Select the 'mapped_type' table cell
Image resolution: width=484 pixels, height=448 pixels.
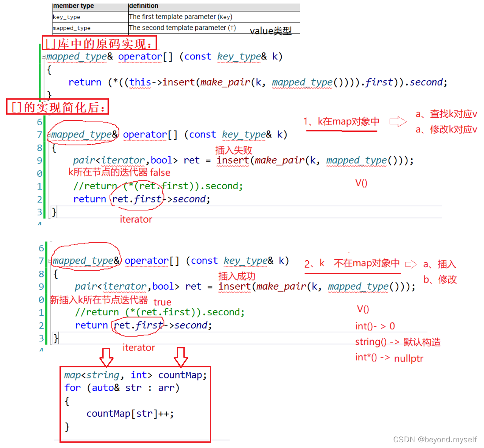(x=71, y=28)
